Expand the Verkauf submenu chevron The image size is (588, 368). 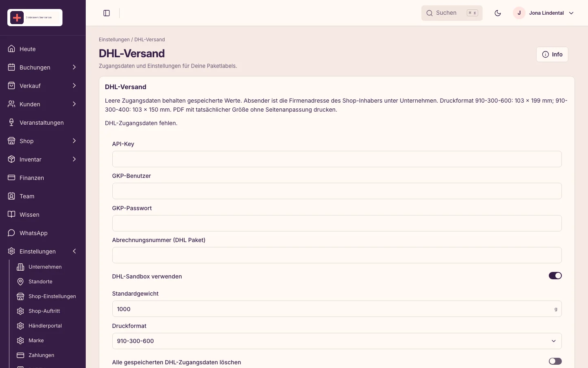click(x=74, y=86)
